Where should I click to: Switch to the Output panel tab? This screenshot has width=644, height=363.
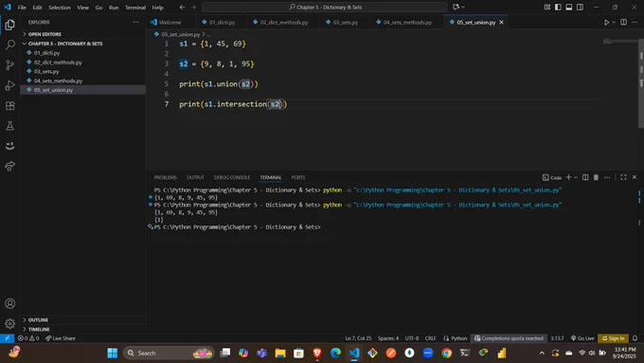(195, 177)
